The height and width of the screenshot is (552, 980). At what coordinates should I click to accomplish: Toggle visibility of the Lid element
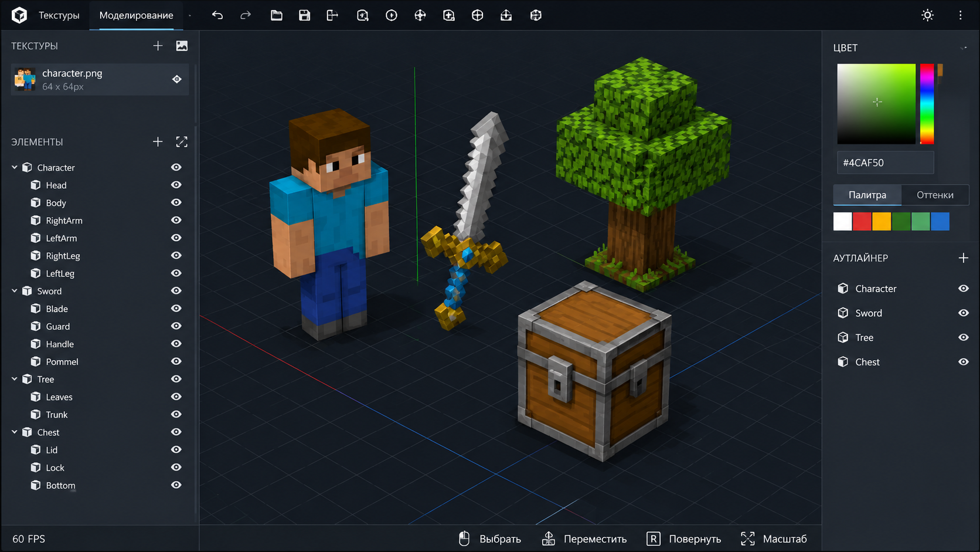(176, 449)
